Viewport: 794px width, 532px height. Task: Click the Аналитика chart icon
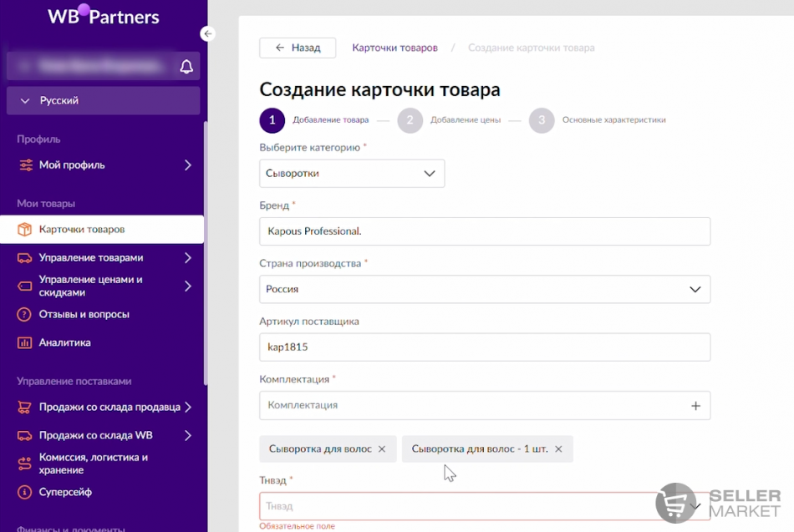coord(24,342)
